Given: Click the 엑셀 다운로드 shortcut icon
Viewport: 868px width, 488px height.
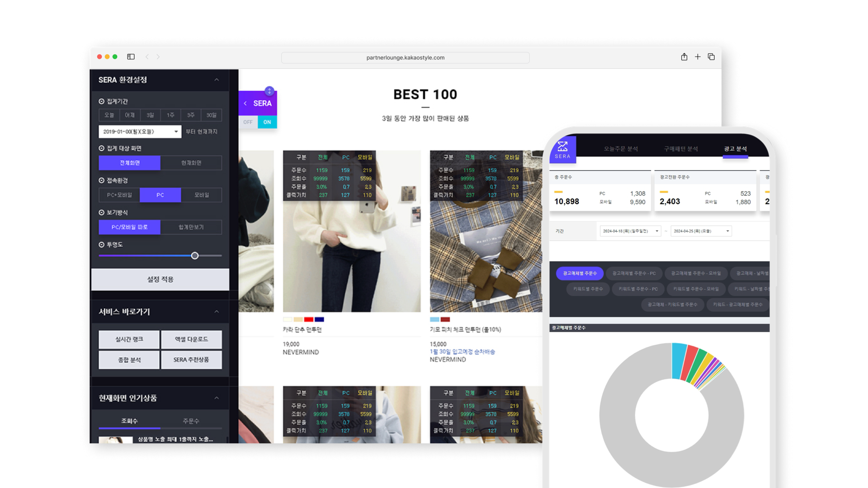Looking at the screenshot, I should pyautogui.click(x=191, y=339).
